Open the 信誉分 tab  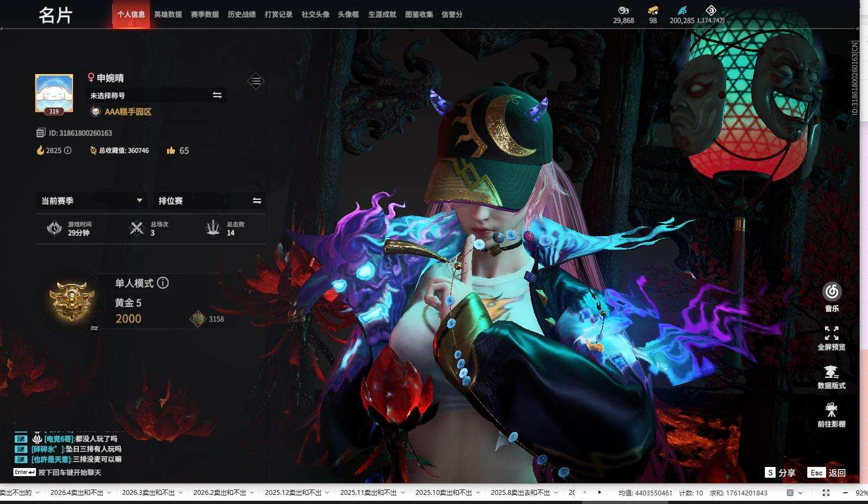[452, 14]
